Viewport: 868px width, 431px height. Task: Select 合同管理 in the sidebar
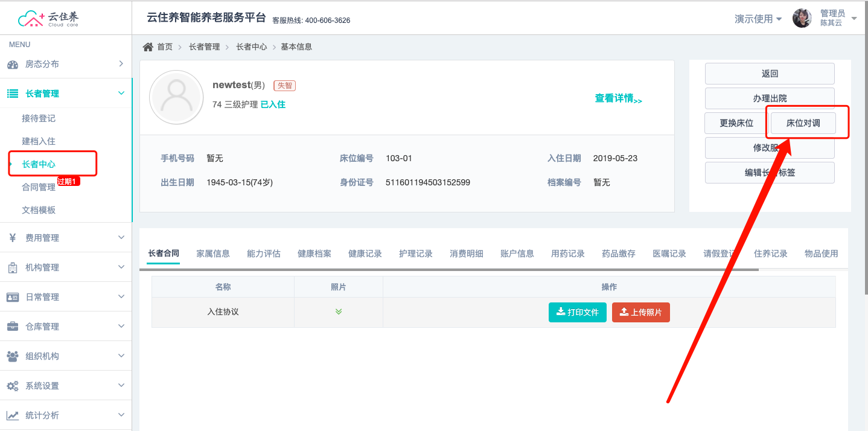pos(39,187)
